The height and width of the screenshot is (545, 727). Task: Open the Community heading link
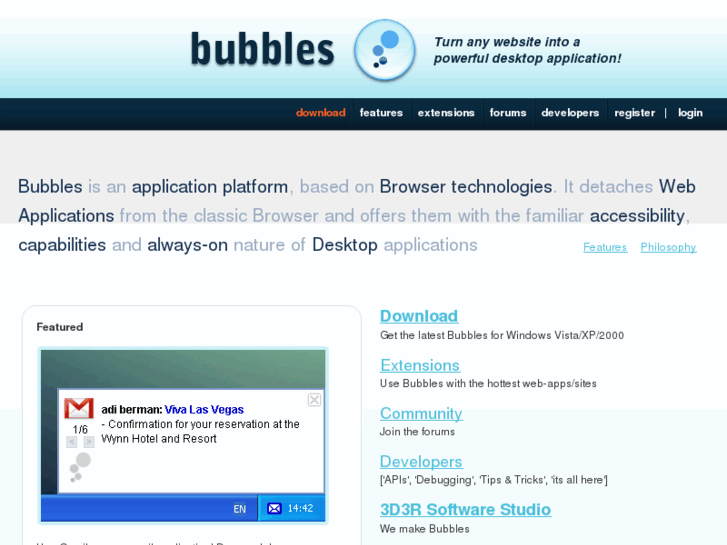pos(421,413)
